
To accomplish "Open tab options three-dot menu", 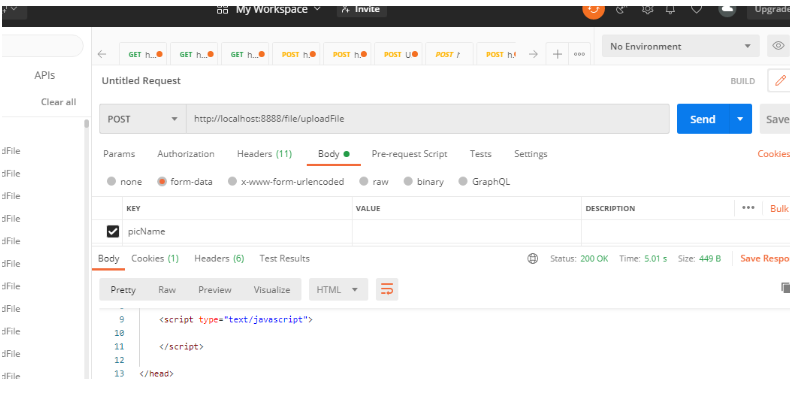I will point(579,54).
